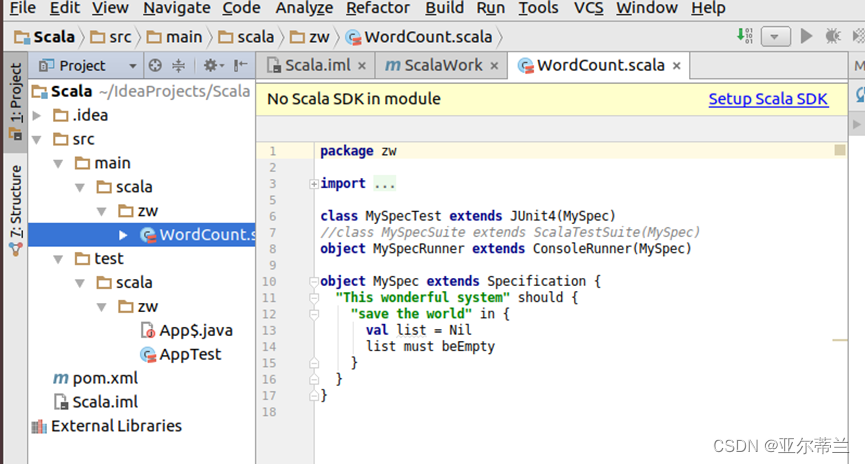Select pom.xml in project tree
This screenshot has height=464, width=865.
pyautogui.click(x=95, y=378)
